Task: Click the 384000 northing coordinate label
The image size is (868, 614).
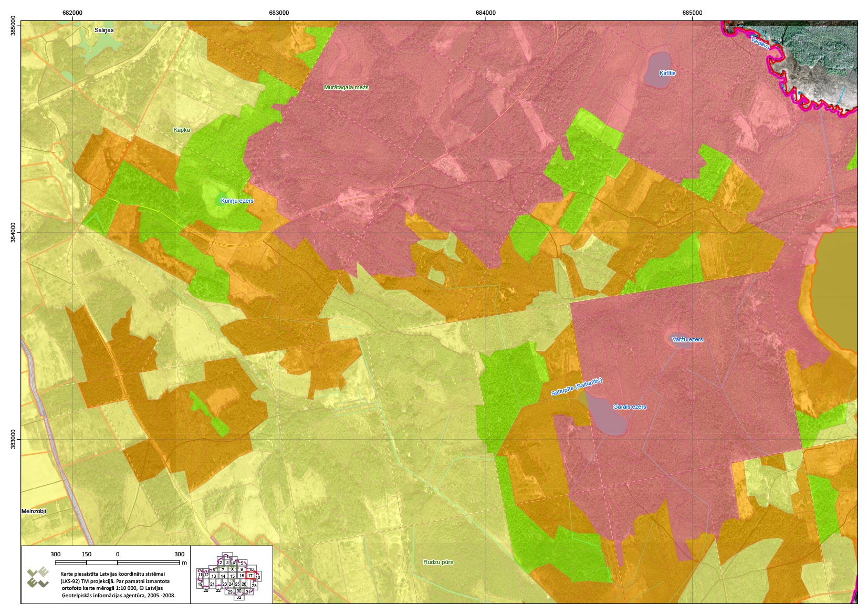Action: tap(13, 232)
